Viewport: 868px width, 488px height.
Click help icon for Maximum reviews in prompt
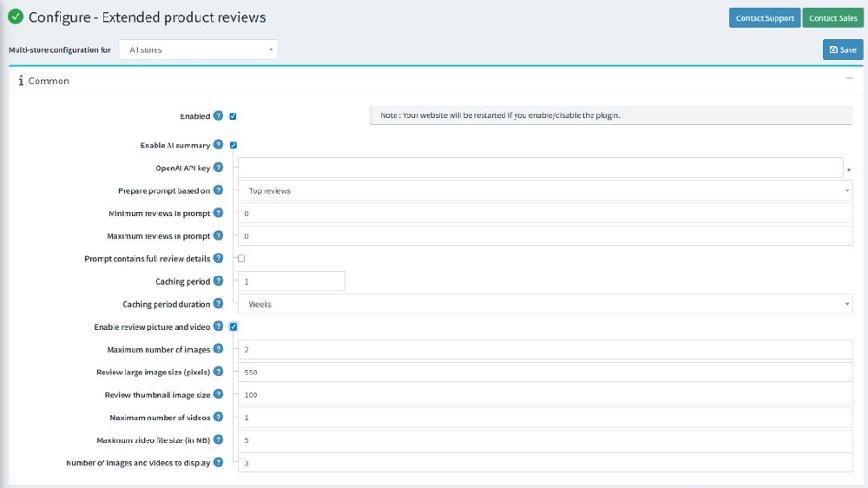click(218, 234)
